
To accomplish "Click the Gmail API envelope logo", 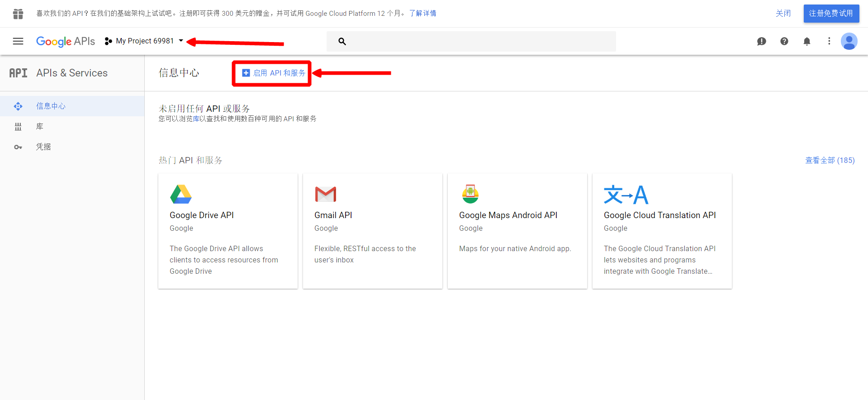I will (x=326, y=194).
